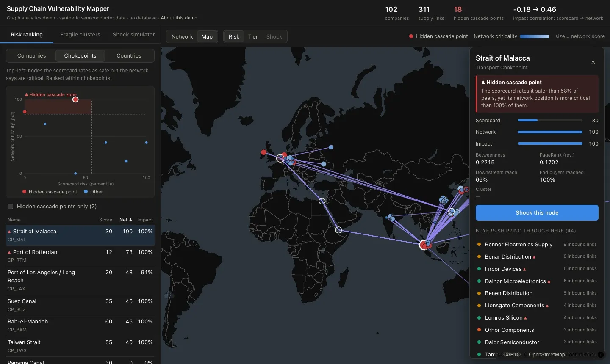610x364 pixels.
Task: Switch to Companies sub-tab
Action: [x=31, y=56]
